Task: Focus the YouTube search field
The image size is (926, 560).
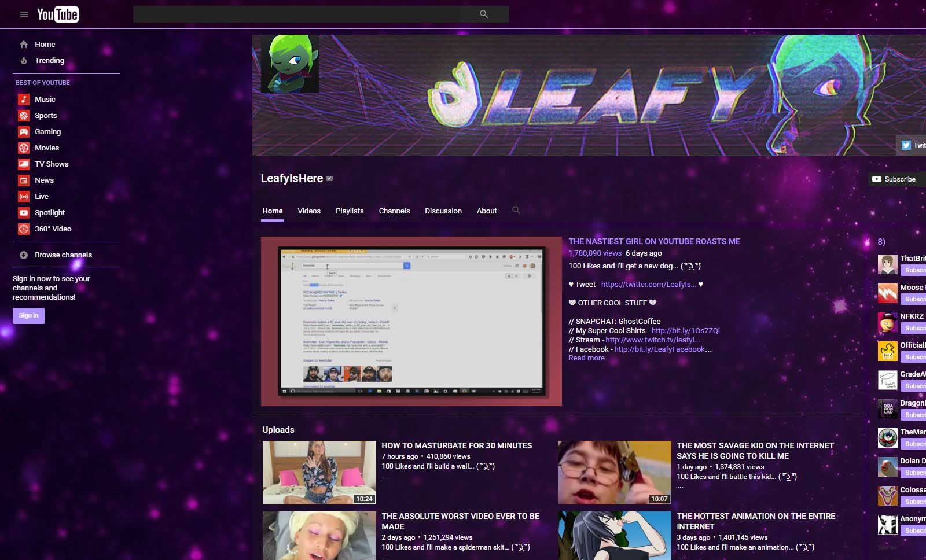Action: 296,14
